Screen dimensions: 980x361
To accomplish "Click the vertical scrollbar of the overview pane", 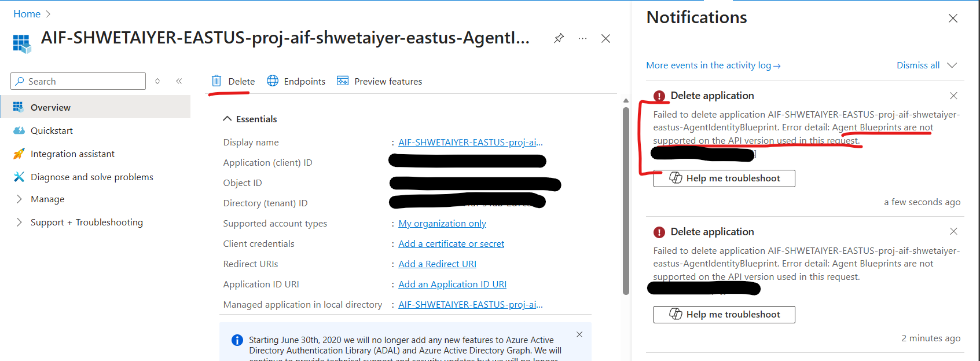I will [626, 200].
